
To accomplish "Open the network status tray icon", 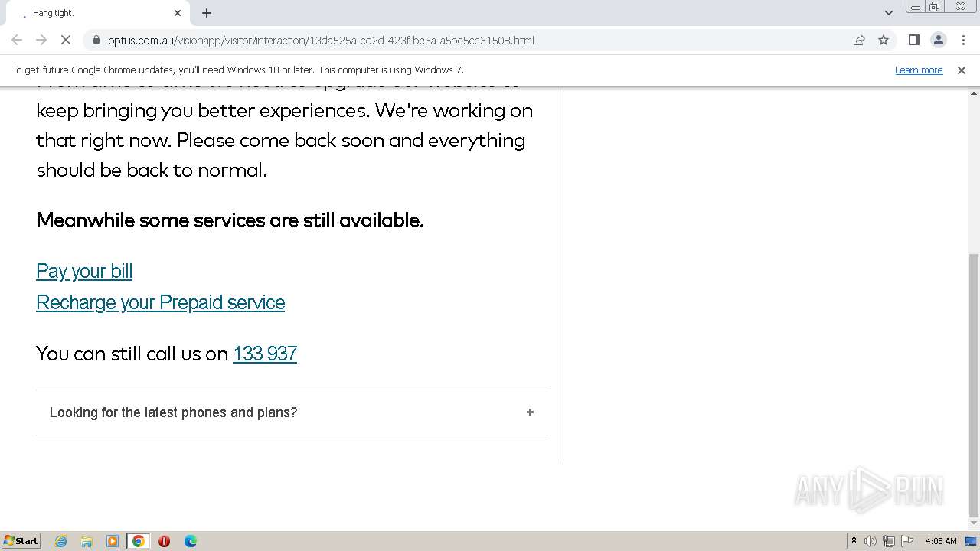I will tap(889, 541).
